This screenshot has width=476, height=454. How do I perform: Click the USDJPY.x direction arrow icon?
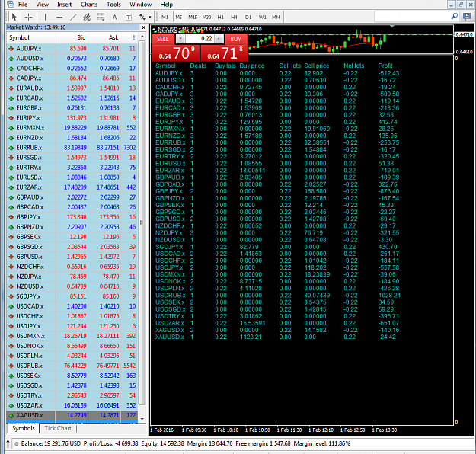[11, 326]
